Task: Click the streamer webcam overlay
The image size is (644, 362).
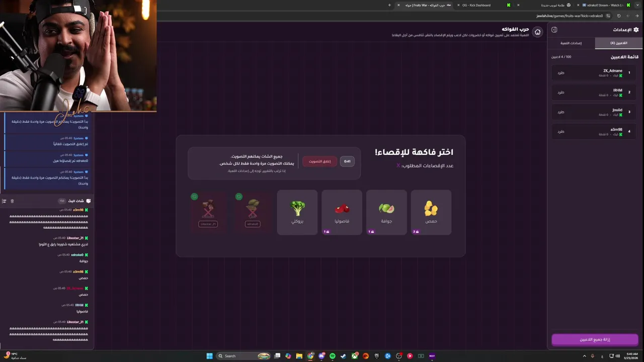Action: 78,55
